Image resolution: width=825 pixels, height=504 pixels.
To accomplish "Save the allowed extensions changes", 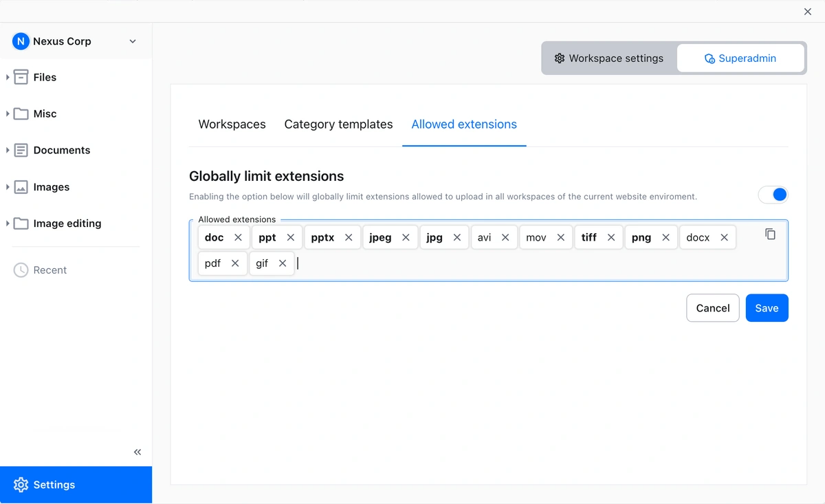I will pyautogui.click(x=767, y=308).
